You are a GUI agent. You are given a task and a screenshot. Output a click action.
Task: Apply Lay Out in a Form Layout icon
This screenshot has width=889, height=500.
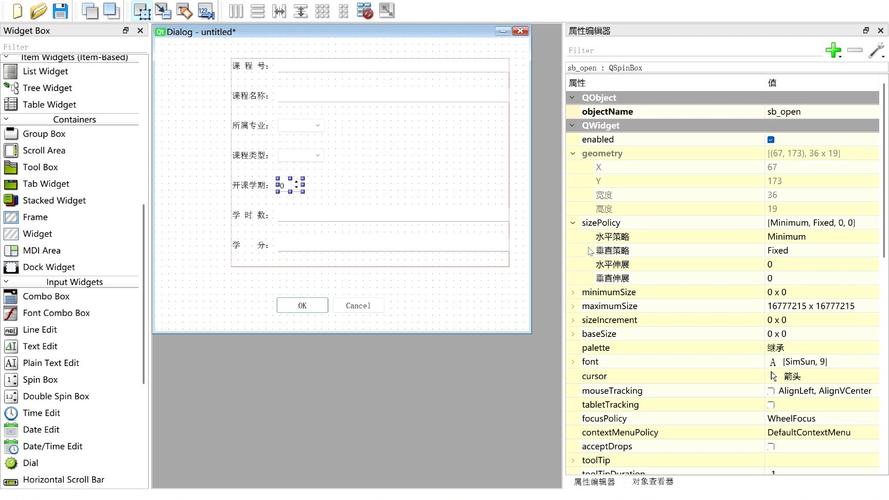(344, 11)
